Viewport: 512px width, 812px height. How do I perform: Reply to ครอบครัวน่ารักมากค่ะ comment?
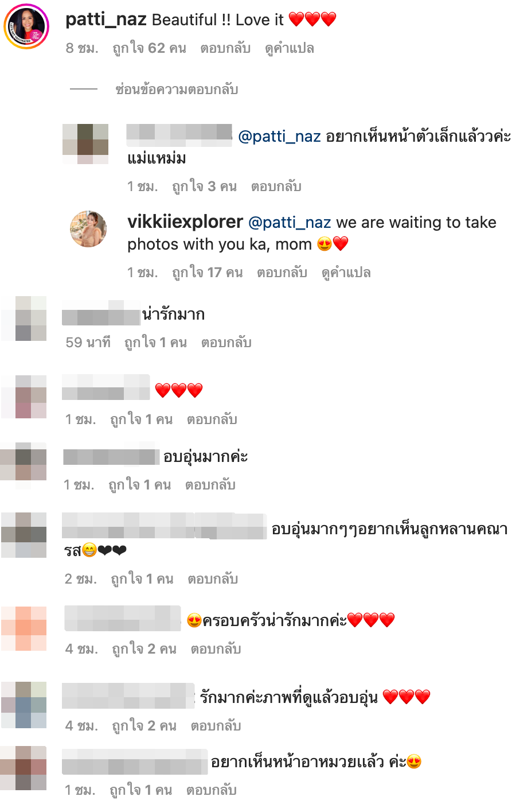[x=216, y=649]
